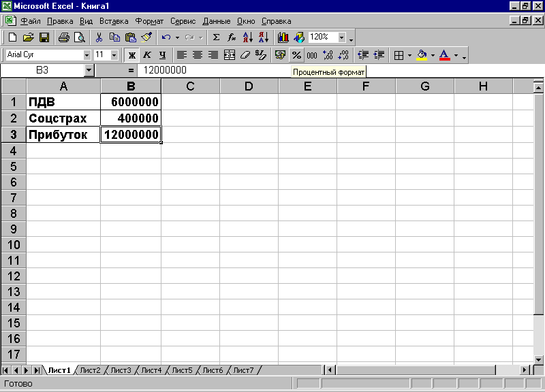Open Print Preview icon
The height and width of the screenshot is (392, 545).
coord(80,37)
